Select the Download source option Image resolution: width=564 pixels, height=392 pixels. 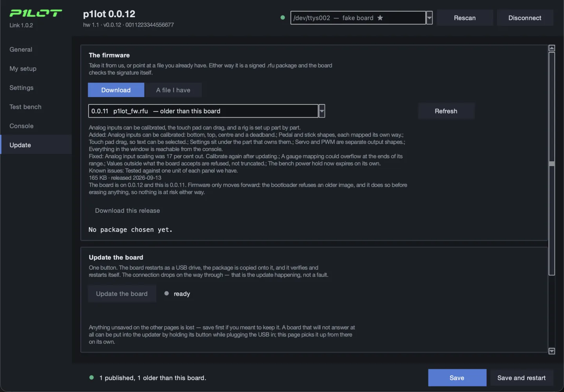[x=116, y=90]
